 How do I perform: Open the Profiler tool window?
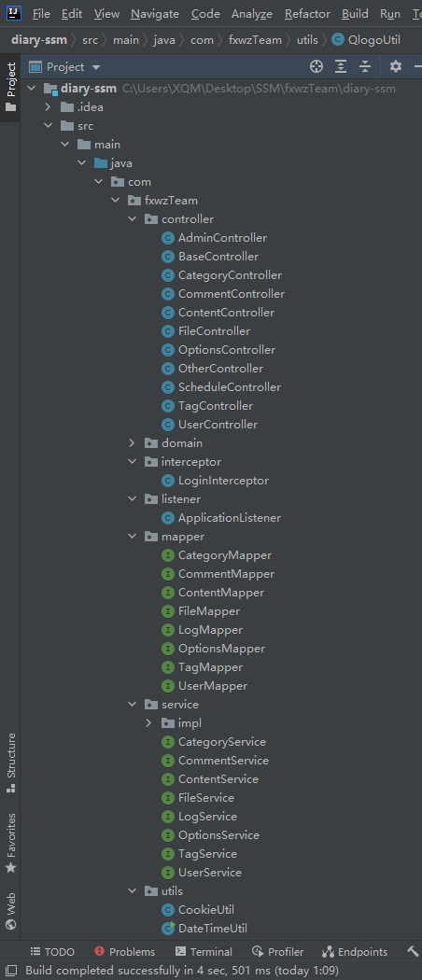click(277, 952)
